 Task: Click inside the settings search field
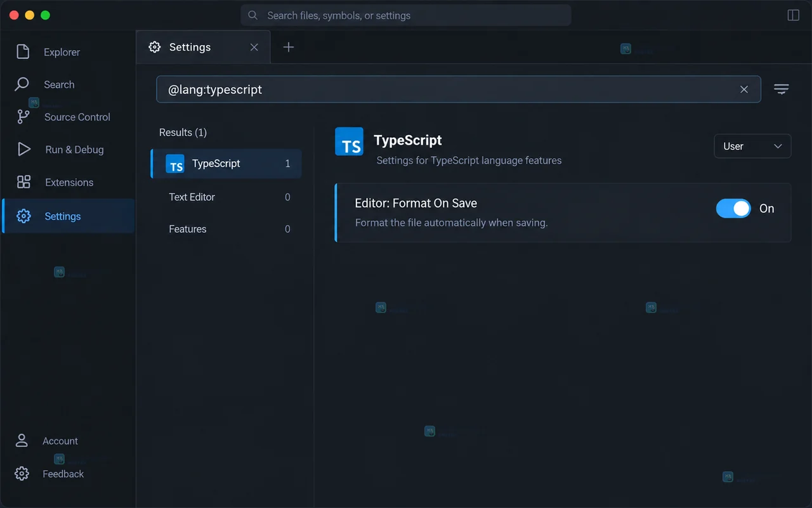(x=458, y=89)
